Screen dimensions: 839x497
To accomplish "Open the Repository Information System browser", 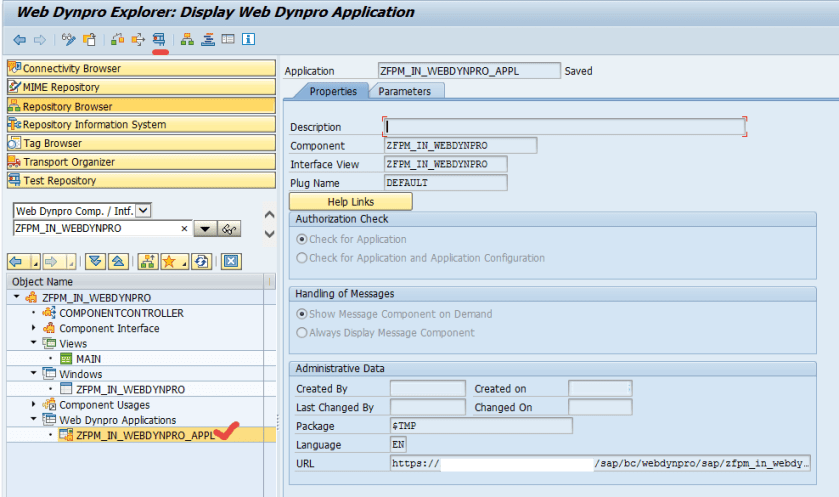I will point(140,125).
